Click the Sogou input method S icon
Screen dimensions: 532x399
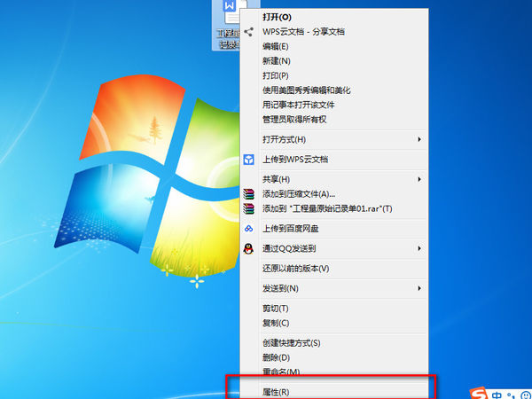(479, 394)
